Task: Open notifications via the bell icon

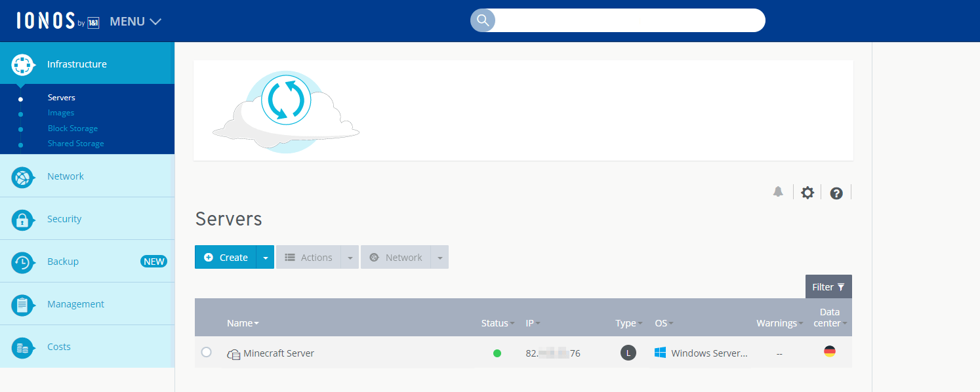Action: [x=778, y=192]
